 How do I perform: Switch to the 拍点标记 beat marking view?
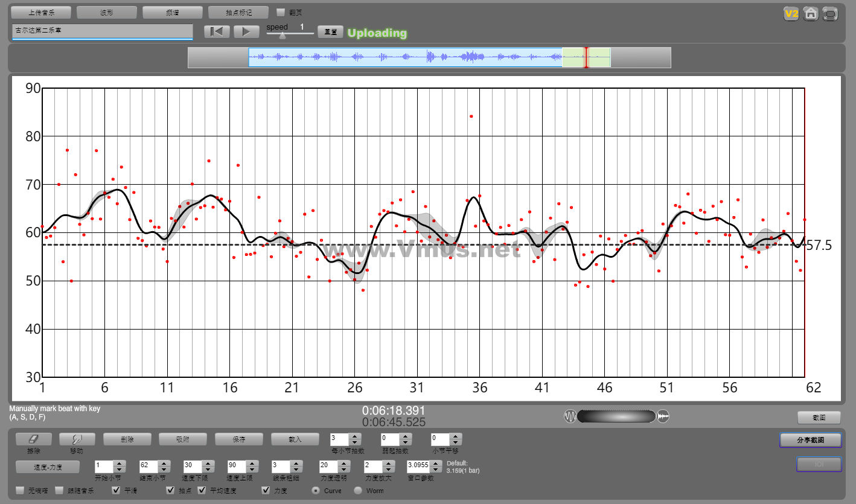point(238,12)
